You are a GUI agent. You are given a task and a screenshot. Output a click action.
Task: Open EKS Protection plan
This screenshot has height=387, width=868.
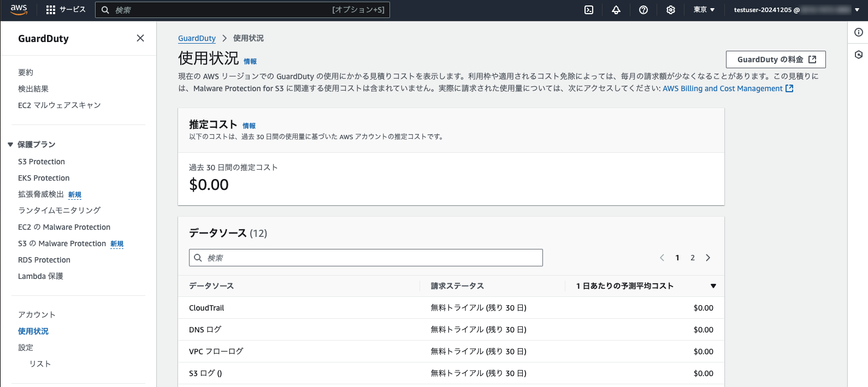click(x=44, y=178)
